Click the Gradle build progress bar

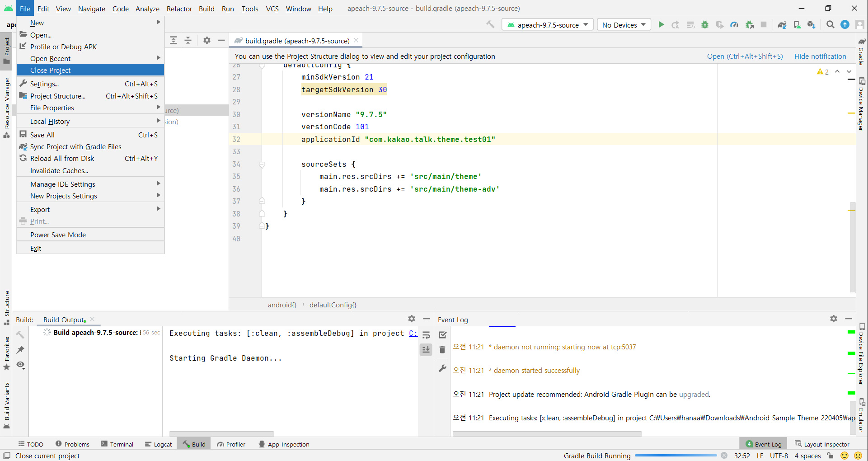point(676,456)
